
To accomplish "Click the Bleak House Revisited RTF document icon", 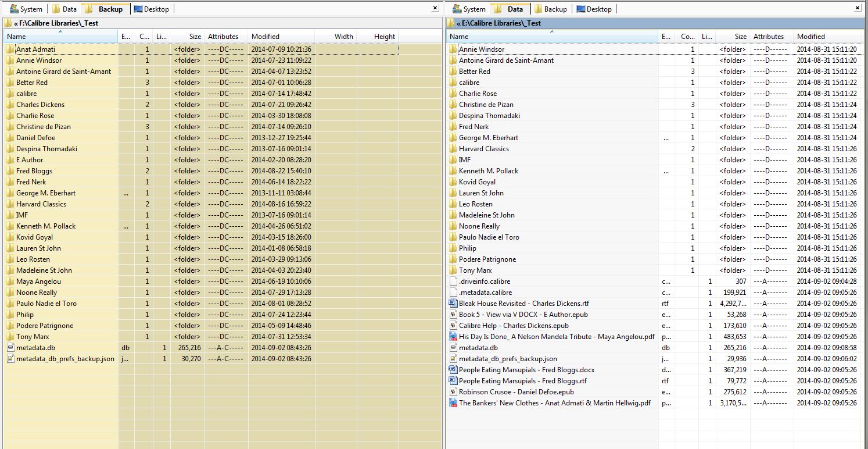I will click(453, 304).
